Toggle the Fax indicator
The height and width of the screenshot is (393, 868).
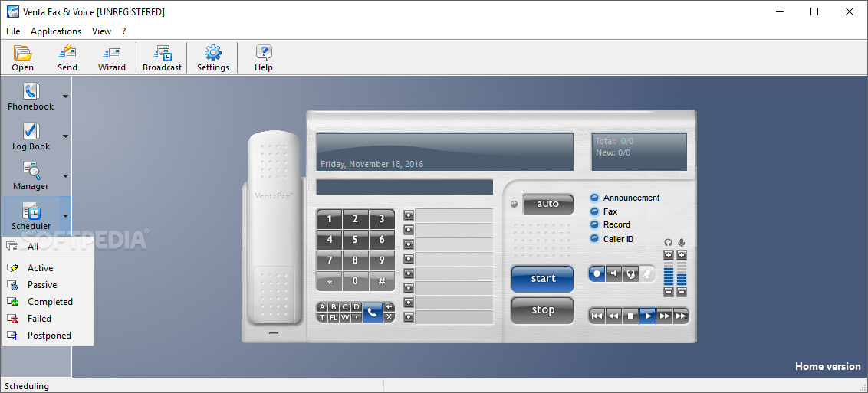594,211
